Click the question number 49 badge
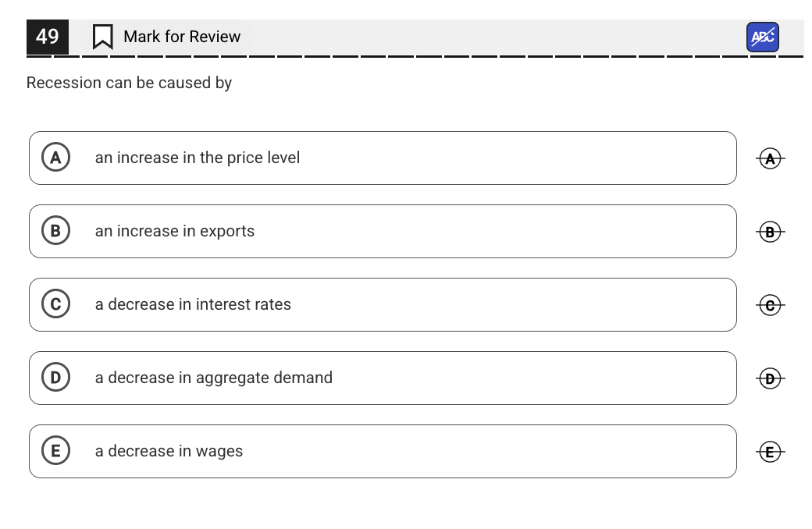812x529 pixels. coord(48,37)
